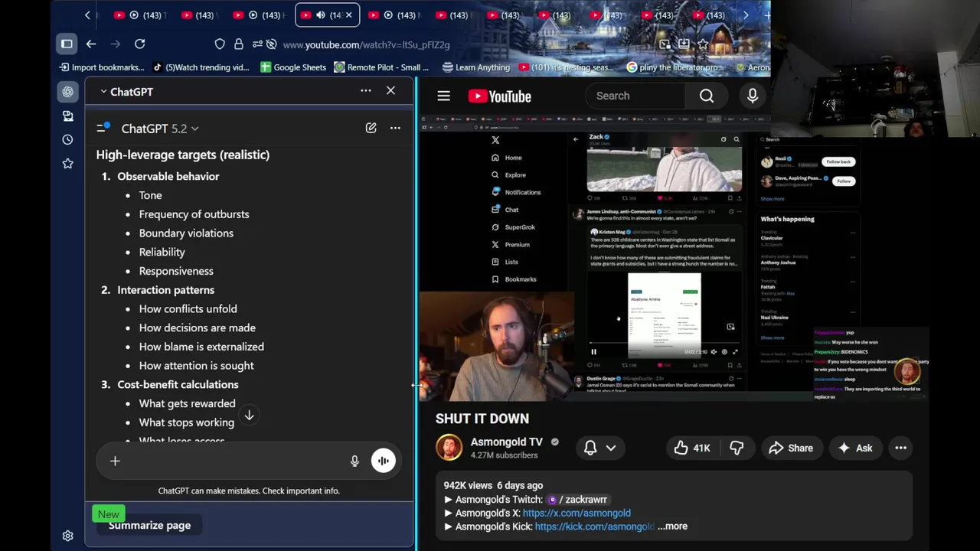Click the YouTube Search input field
This screenshot has width=980, height=551.
click(635, 96)
